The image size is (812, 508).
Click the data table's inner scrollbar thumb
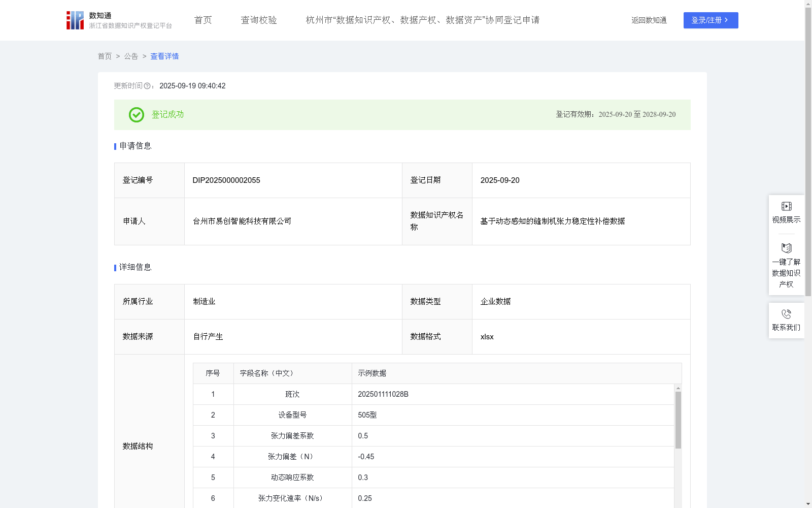tap(678, 420)
